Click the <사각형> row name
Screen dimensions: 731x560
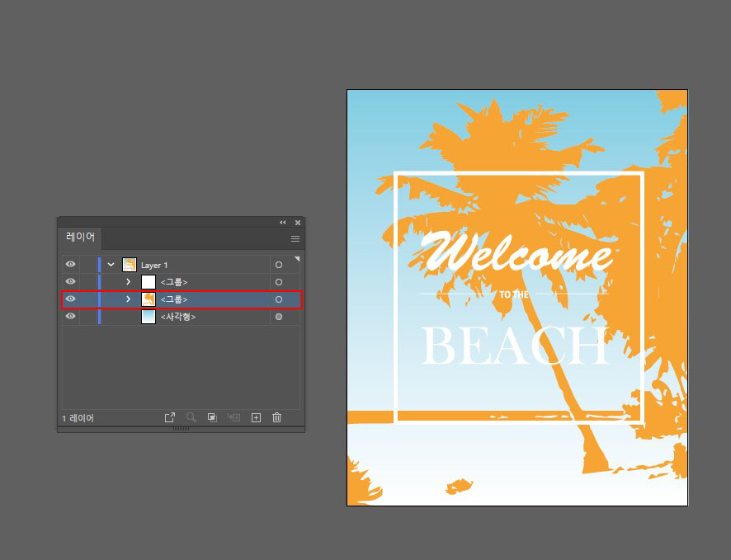coord(178,317)
